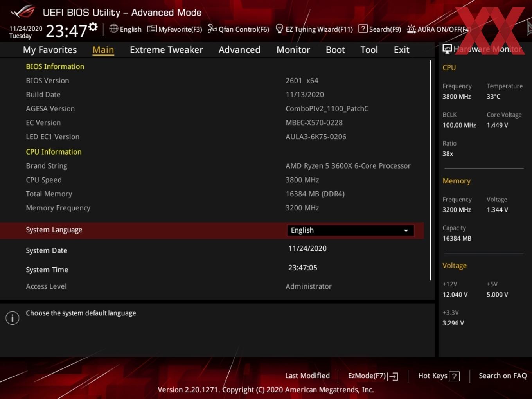Click the System Language dropdown arrow
Image resolution: width=532 pixels, height=399 pixels.
[406, 231]
